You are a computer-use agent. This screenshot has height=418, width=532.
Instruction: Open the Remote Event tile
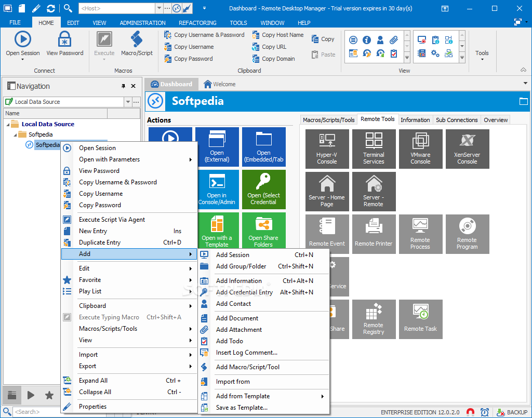(x=327, y=234)
